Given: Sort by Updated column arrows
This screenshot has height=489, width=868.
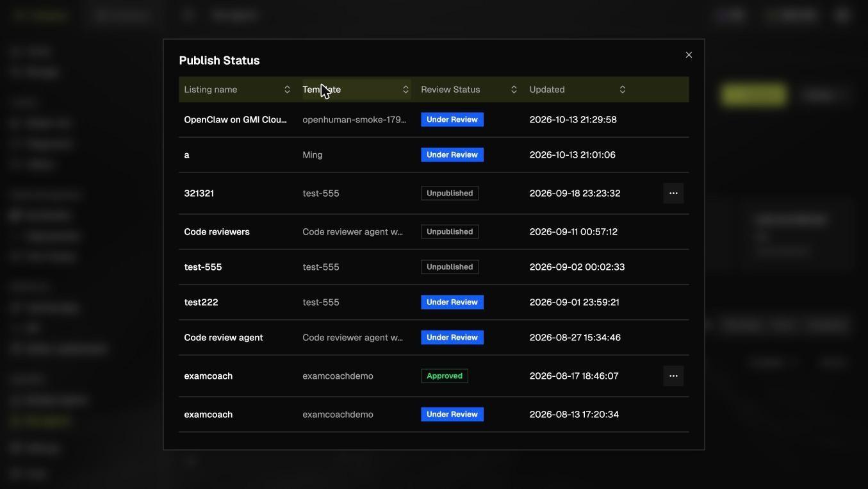Looking at the screenshot, I should point(622,90).
